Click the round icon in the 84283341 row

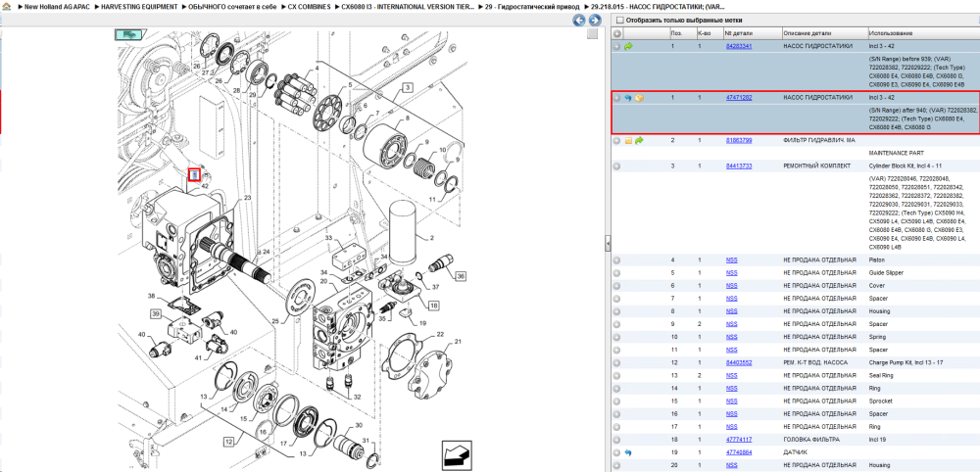616,46
